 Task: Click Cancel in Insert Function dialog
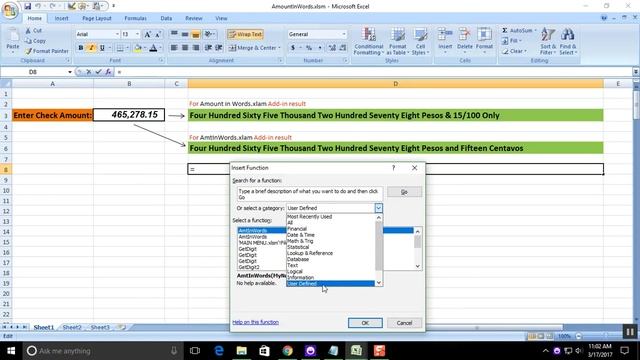tap(404, 323)
